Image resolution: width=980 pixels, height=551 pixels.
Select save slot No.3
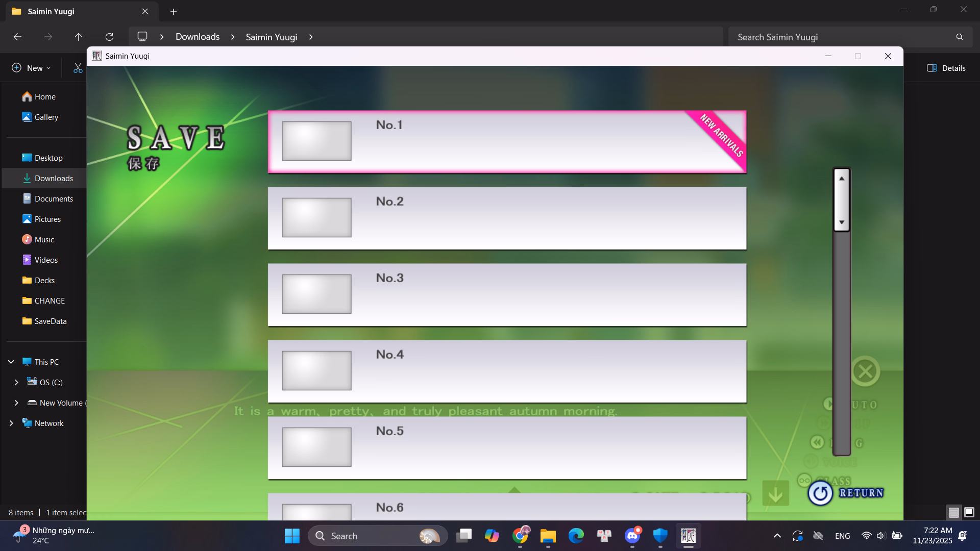pos(507,294)
